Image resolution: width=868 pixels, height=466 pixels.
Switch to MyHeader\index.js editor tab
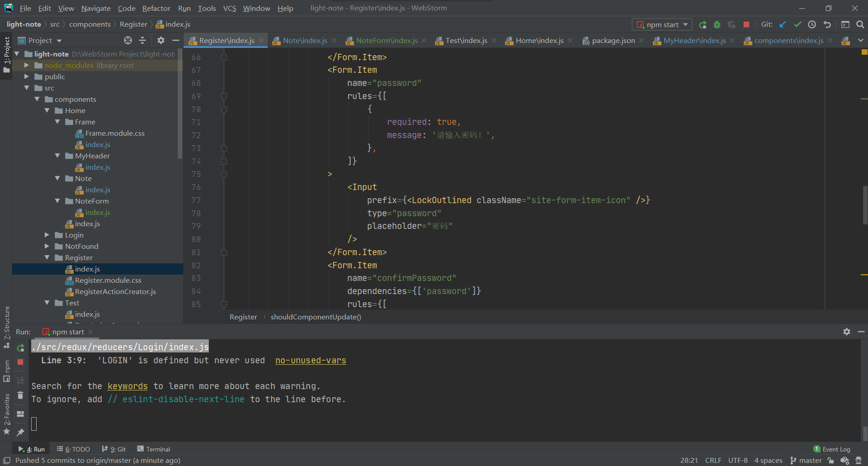click(694, 41)
